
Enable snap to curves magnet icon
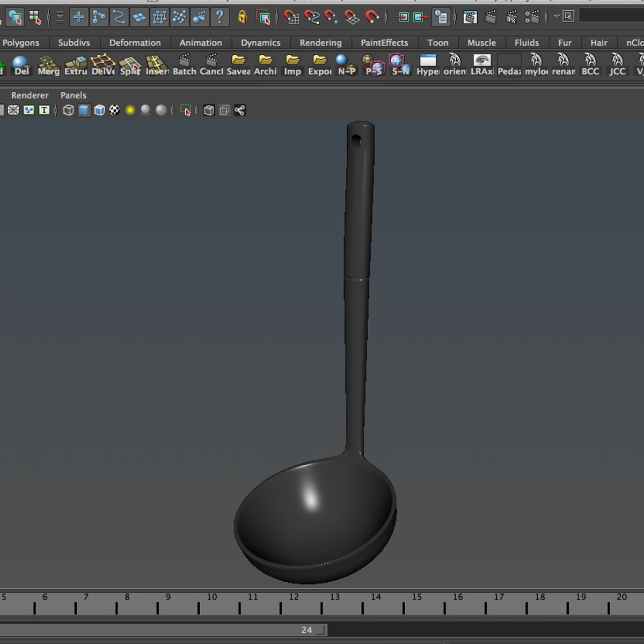(312, 17)
